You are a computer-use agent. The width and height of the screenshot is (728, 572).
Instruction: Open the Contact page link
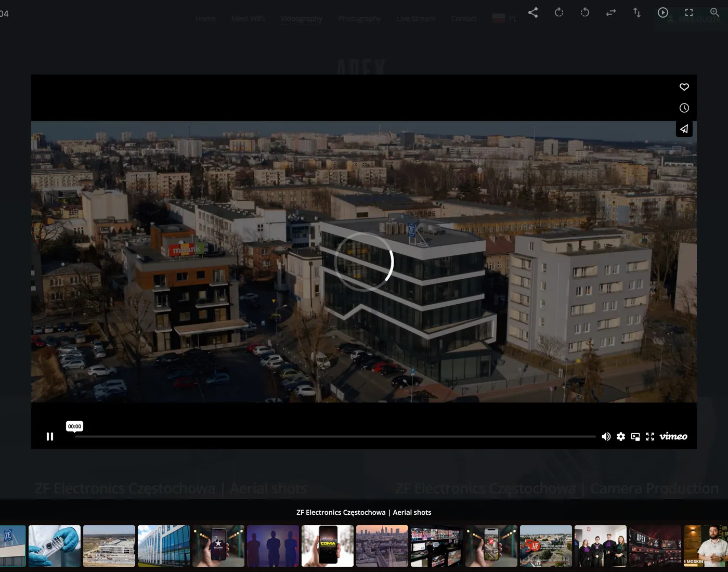tap(463, 18)
